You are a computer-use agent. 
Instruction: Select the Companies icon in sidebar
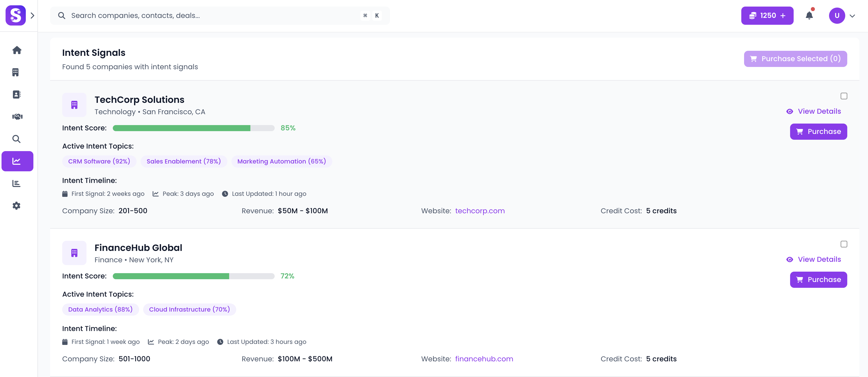tap(17, 72)
